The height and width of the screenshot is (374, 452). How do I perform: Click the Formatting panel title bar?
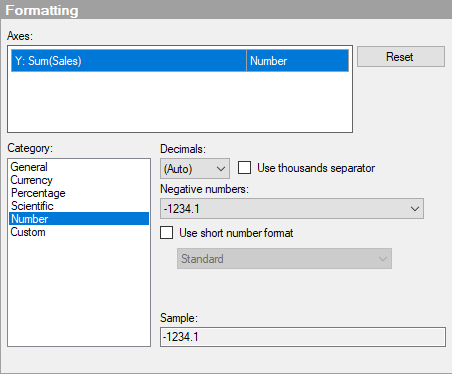coord(226,10)
